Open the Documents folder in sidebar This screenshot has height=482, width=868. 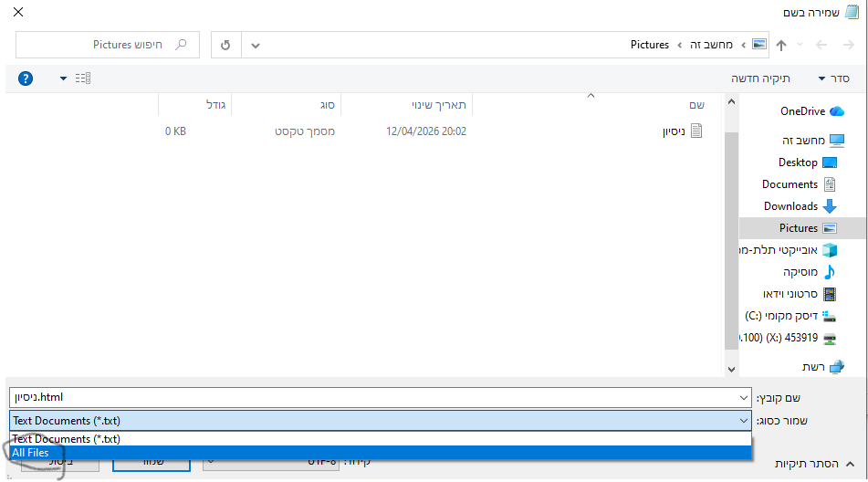click(790, 184)
